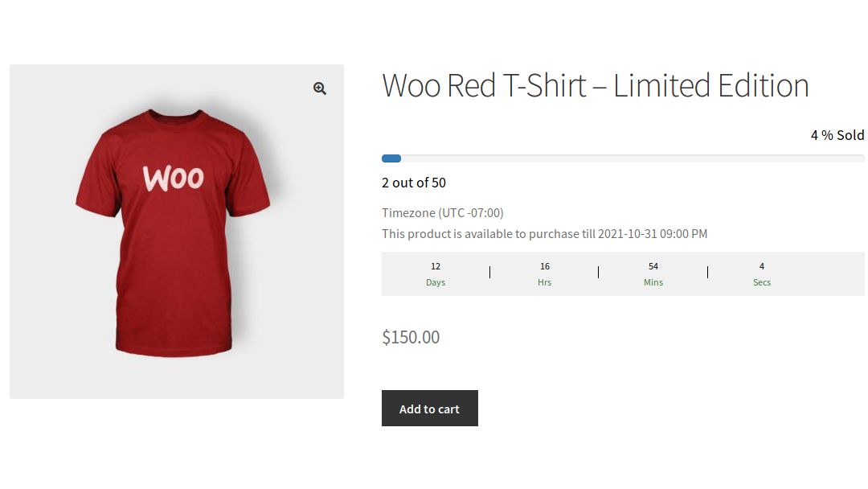Click the Add to cart button

429,408
